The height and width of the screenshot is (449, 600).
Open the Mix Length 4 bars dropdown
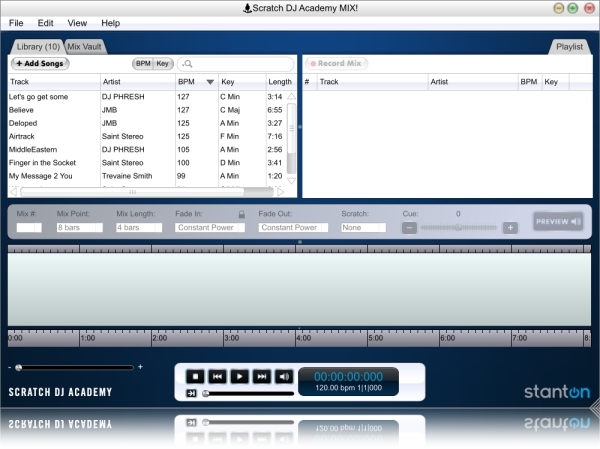click(139, 228)
